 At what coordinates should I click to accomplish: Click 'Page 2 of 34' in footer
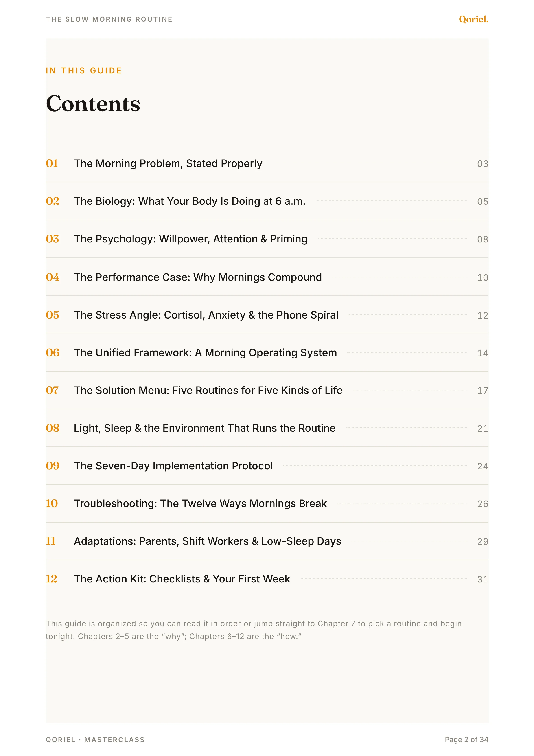coord(466,740)
